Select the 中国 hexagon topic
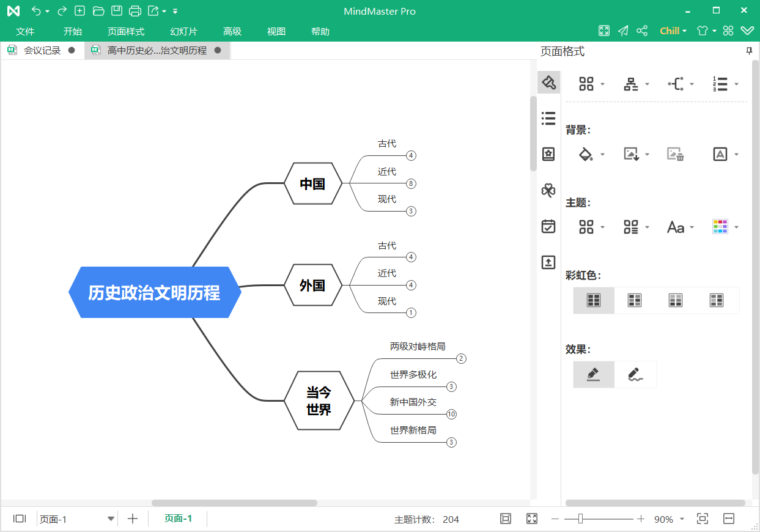760x532 pixels. [x=312, y=183]
